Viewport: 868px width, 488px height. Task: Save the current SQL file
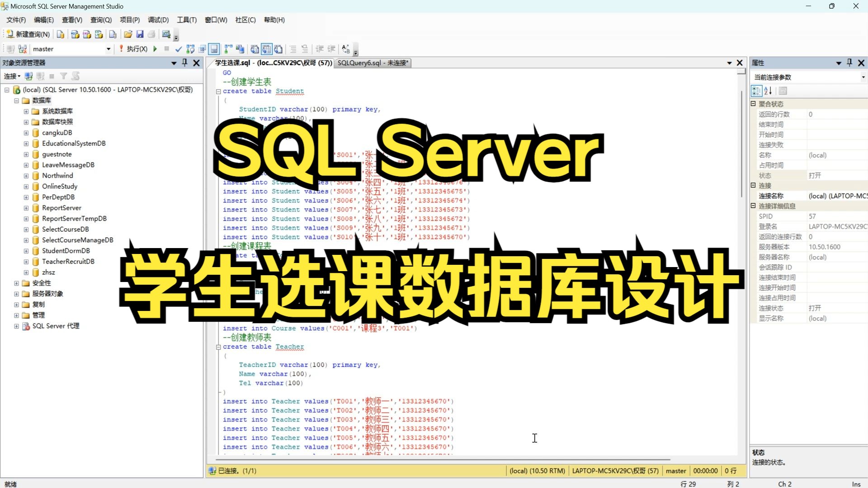(x=140, y=34)
